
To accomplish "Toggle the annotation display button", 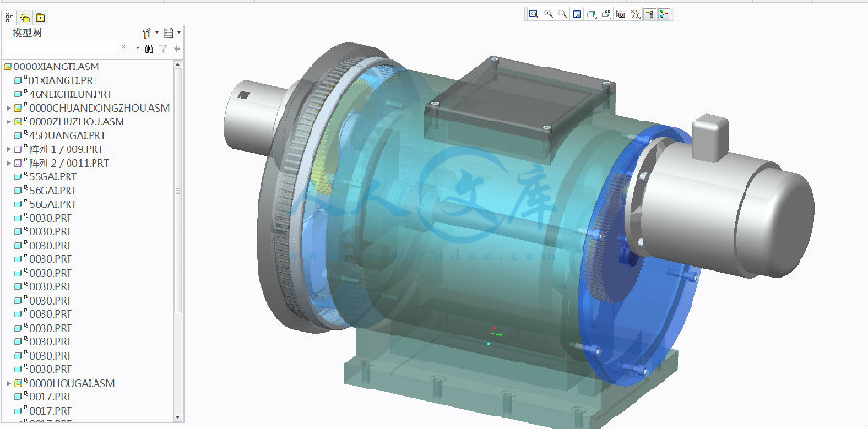I will tap(650, 14).
